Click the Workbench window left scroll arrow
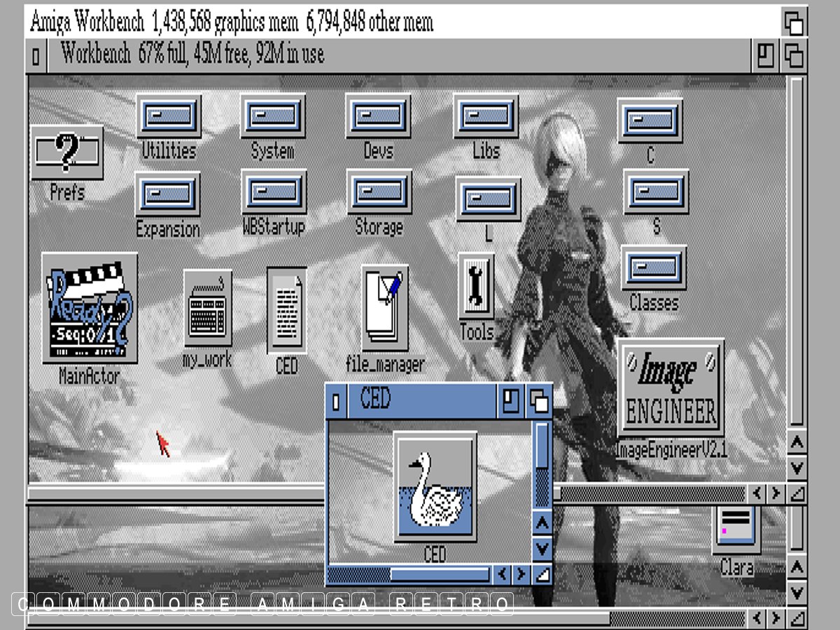 pos(757,493)
